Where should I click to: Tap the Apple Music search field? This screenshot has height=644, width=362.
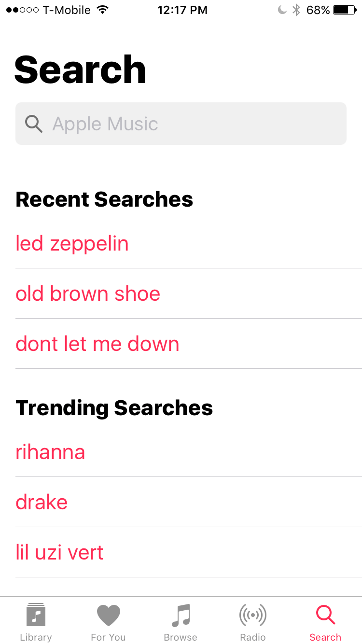point(181,124)
